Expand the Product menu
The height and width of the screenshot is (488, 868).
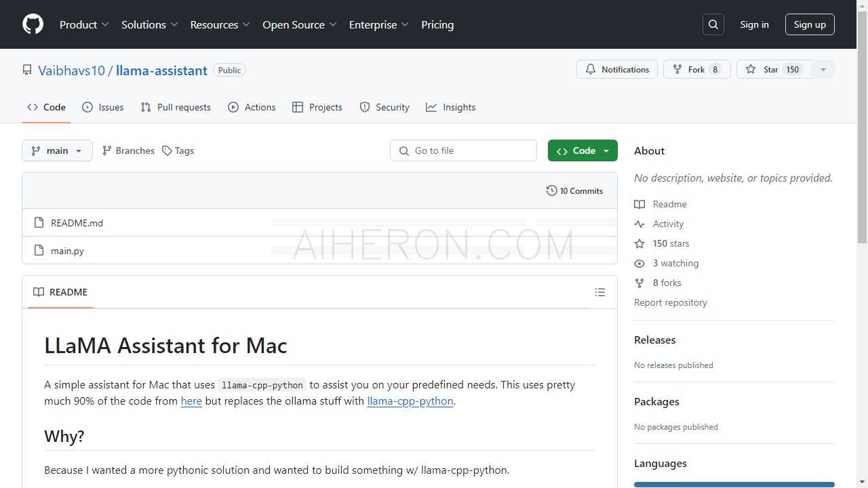pos(84,24)
